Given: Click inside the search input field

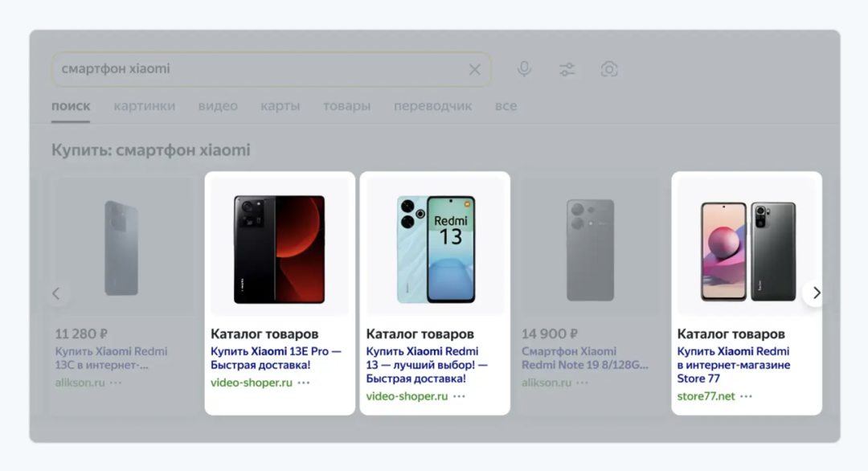Looking at the screenshot, I should (x=241, y=69).
